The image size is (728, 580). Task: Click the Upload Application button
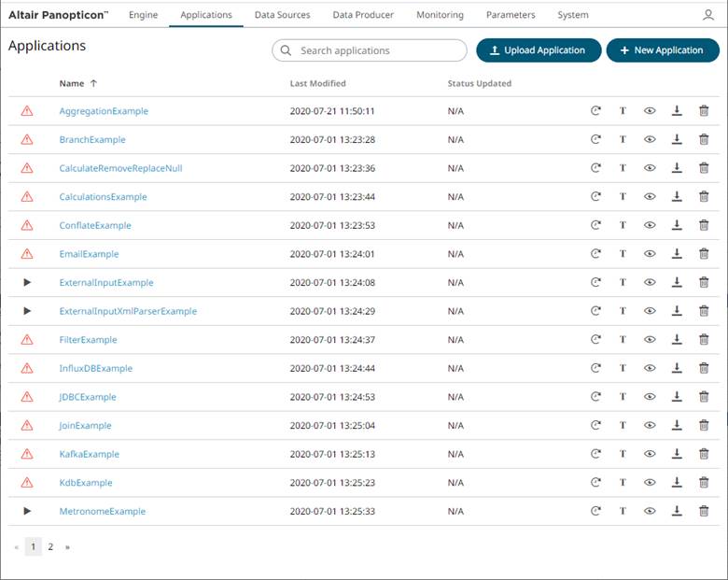point(538,50)
